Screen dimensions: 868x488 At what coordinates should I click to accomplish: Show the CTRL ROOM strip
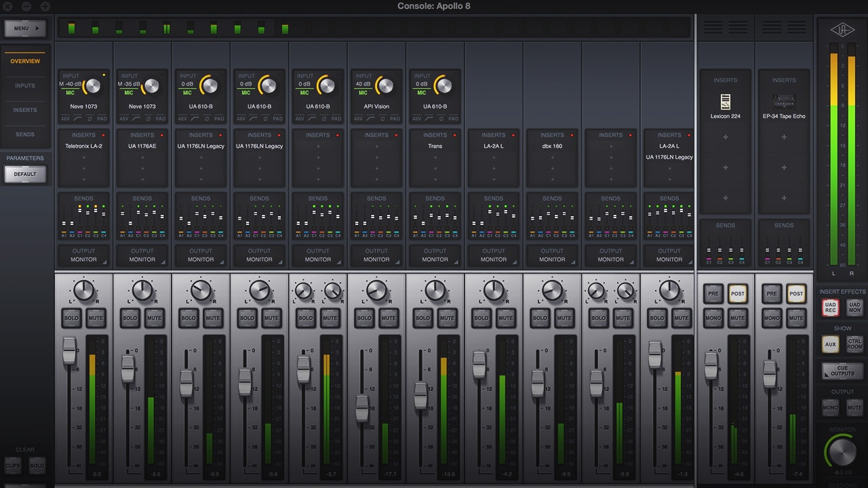click(x=854, y=344)
